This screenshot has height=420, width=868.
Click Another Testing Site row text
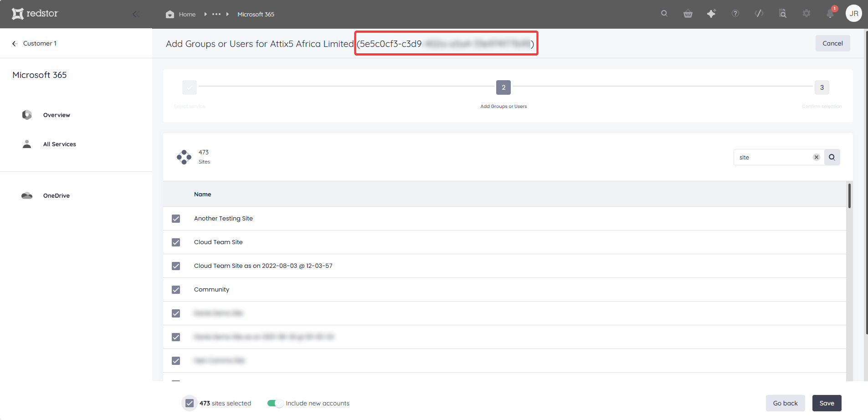pyautogui.click(x=223, y=218)
